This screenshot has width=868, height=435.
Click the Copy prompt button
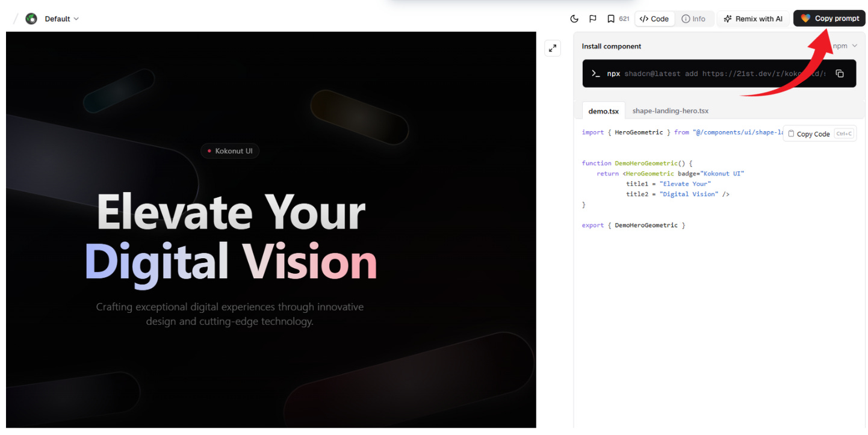(829, 19)
